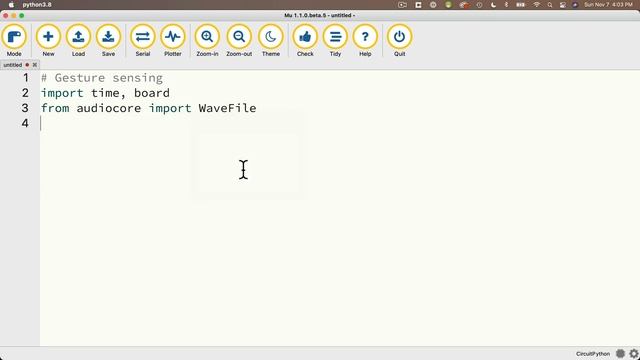Click line number 1 in margin
Image resolution: width=640 pixels, height=360 pixels.
coord(25,78)
